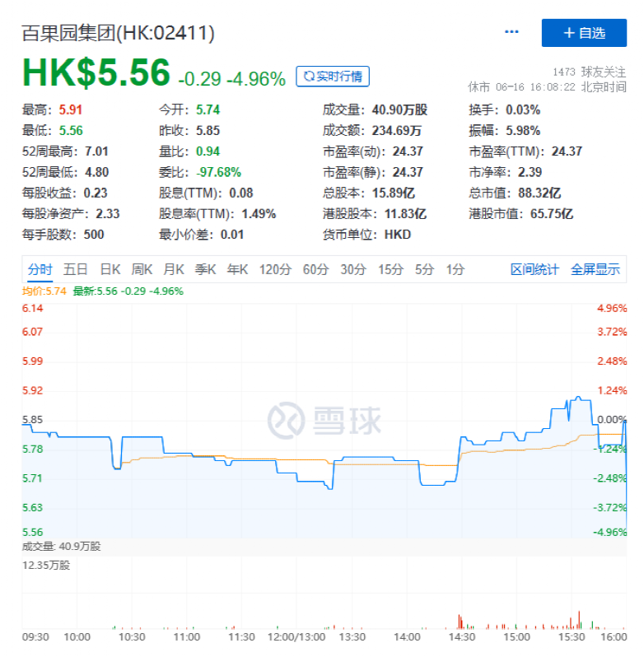Select the 分时 chart tab

coord(40,269)
